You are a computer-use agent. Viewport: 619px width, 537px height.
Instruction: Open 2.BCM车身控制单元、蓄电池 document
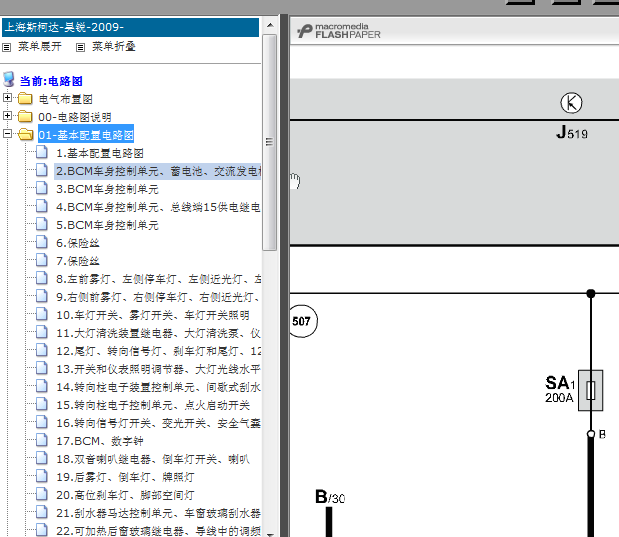pos(158,171)
